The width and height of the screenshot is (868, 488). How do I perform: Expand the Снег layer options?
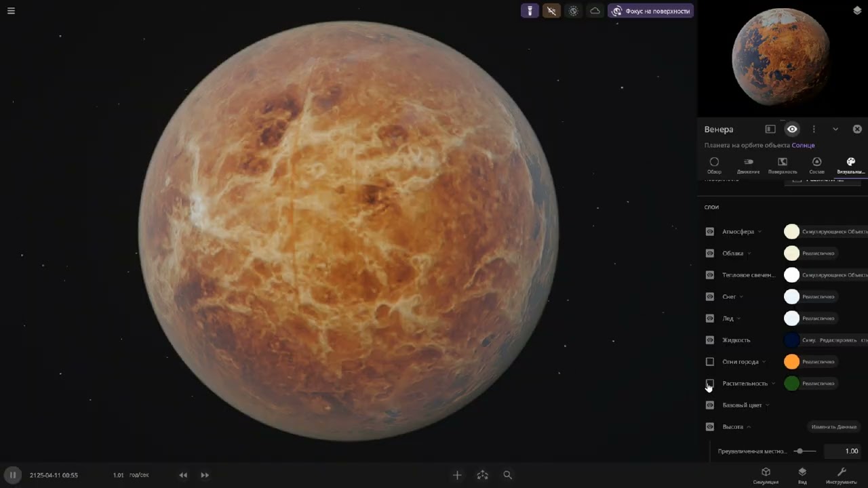click(x=741, y=297)
